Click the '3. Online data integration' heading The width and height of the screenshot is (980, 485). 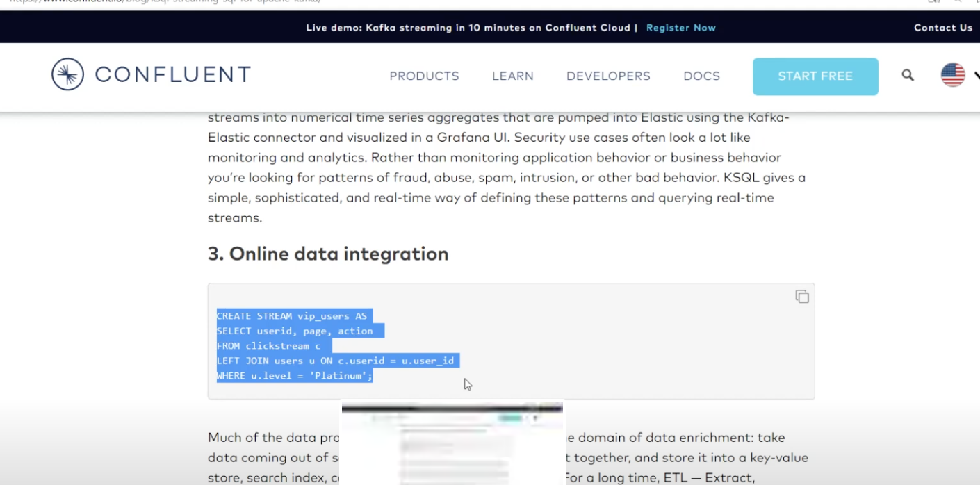(x=328, y=254)
